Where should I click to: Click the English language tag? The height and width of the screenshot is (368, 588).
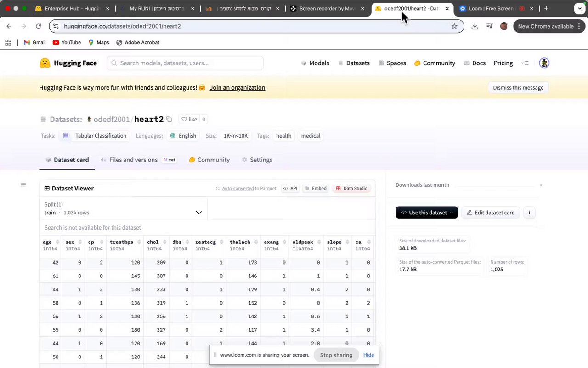[x=183, y=136]
